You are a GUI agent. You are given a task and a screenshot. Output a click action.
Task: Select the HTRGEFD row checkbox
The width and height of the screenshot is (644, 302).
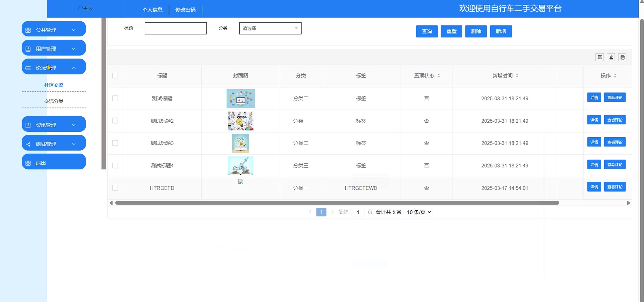[115, 188]
